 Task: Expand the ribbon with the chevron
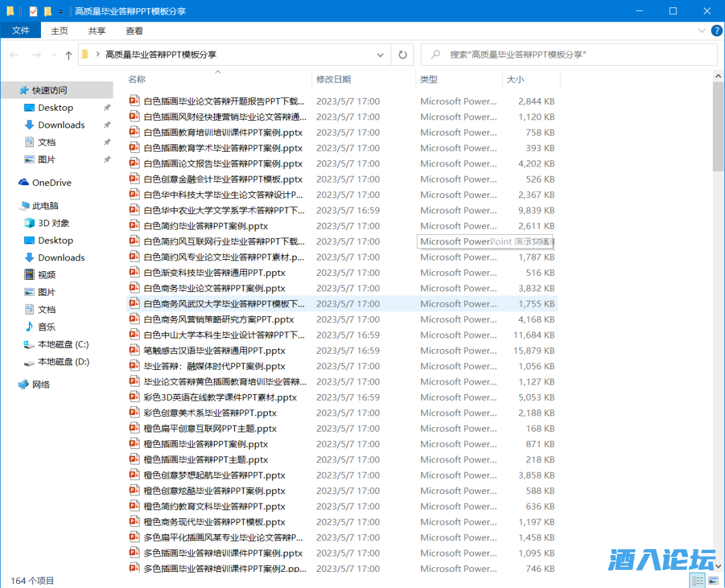tap(702, 31)
